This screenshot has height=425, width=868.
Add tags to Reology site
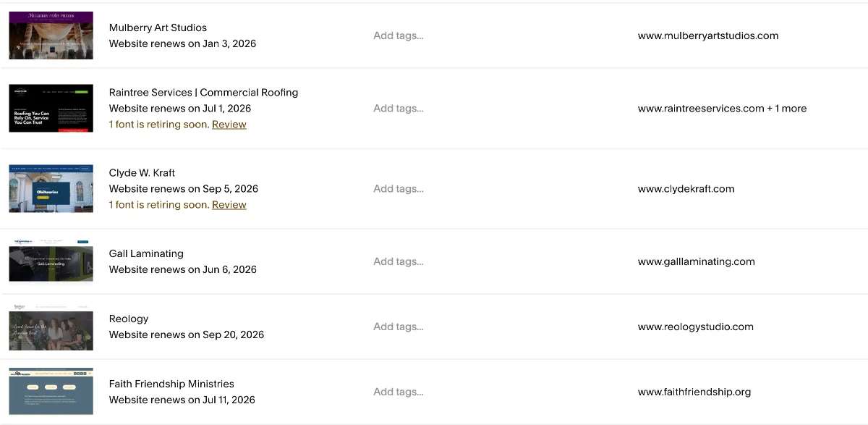[399, 327]
